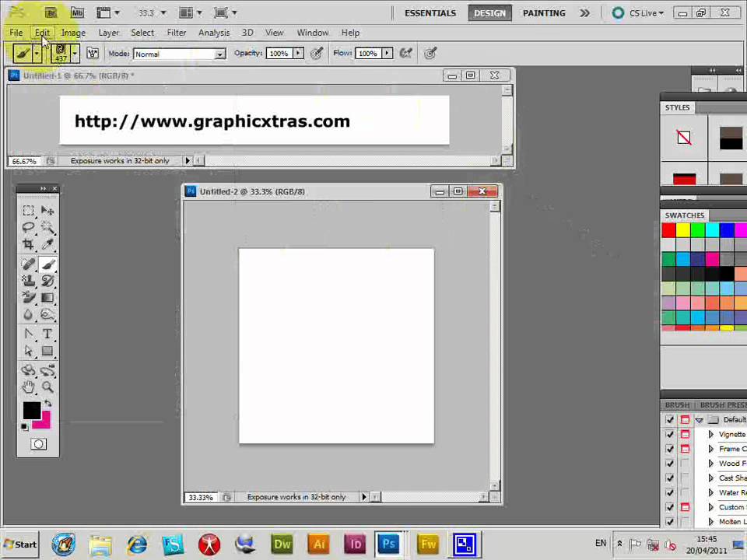Select the 3D Rotate tool
The width and height of the screenshot is (747, 560).
pyautogui.click(x=28, y=370)
